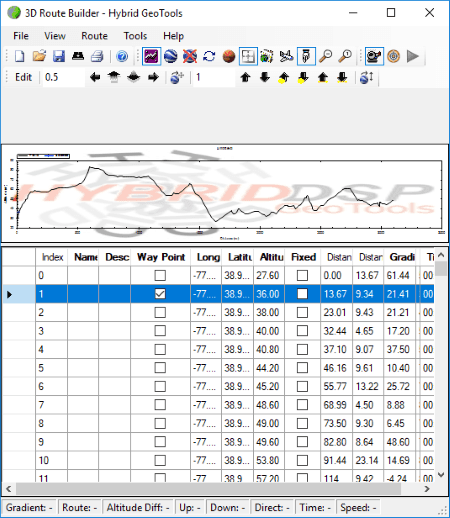Click the print preview icon beside Save
This screenshot has height=518, width=450.
(78, 56)
